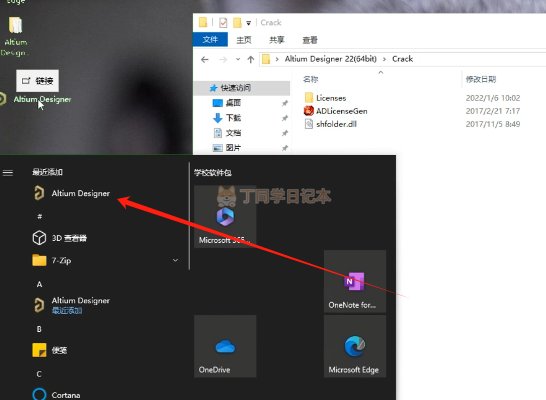Click the letter A group header

point(39,284)
